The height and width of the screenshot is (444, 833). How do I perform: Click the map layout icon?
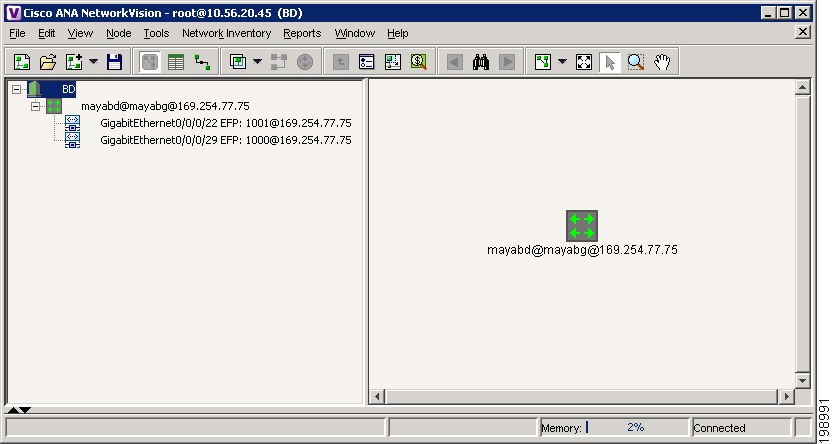543,62
